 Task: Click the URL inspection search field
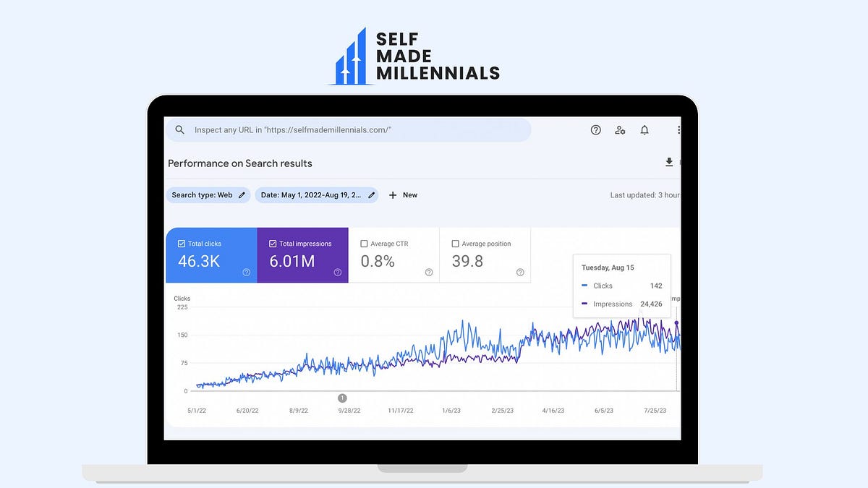349,130
